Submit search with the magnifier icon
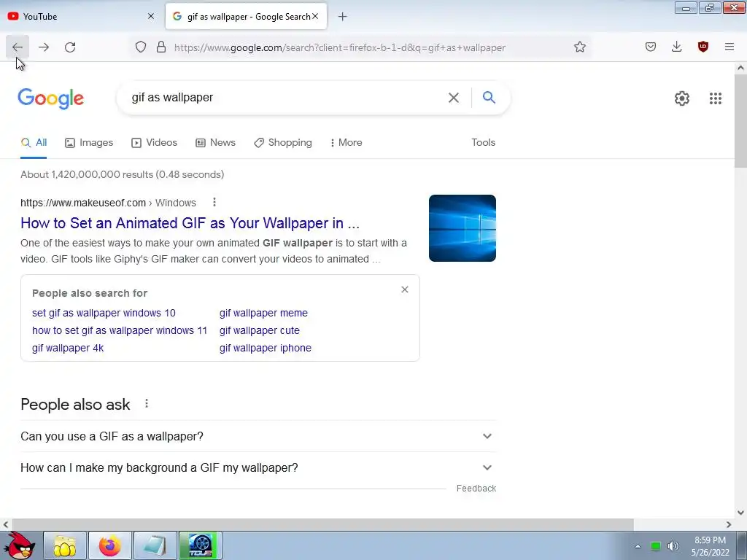The image size is (747, 560). [x=489, y=98]
